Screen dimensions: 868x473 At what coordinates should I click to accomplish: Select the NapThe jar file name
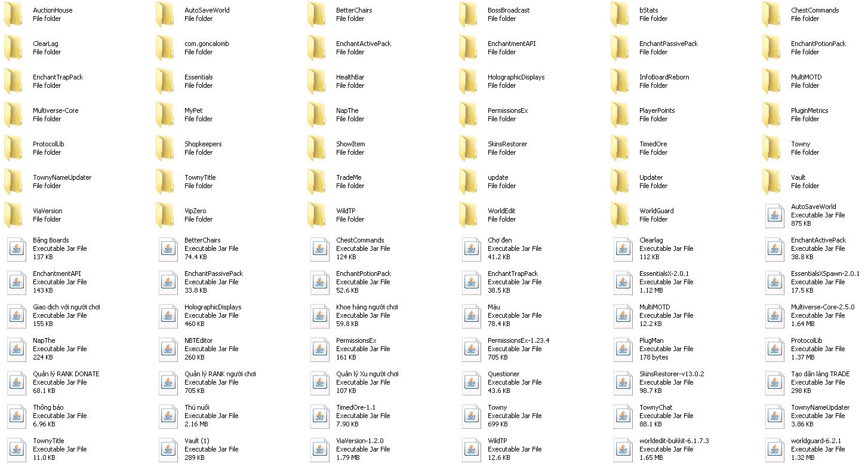click(44, 340)
